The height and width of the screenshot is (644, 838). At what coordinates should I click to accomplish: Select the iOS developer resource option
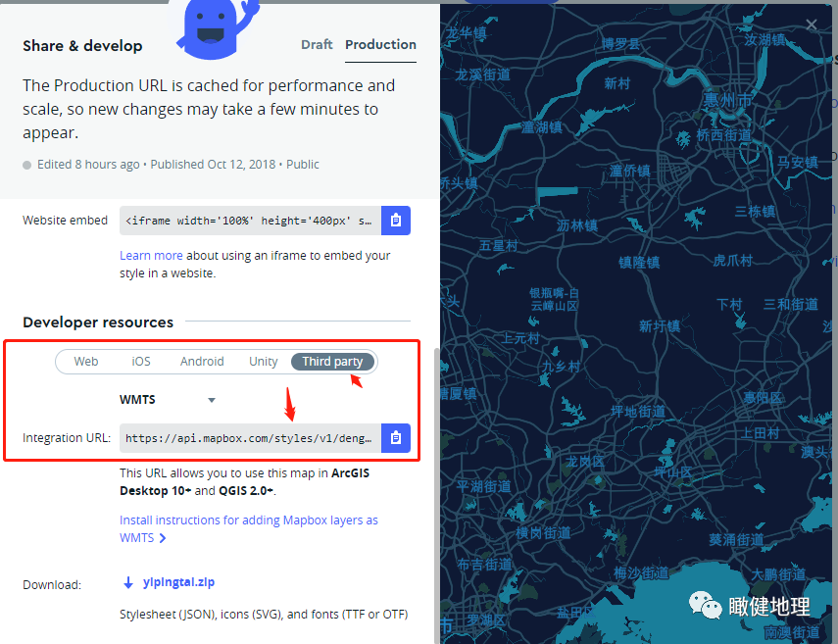pos(141,362)
